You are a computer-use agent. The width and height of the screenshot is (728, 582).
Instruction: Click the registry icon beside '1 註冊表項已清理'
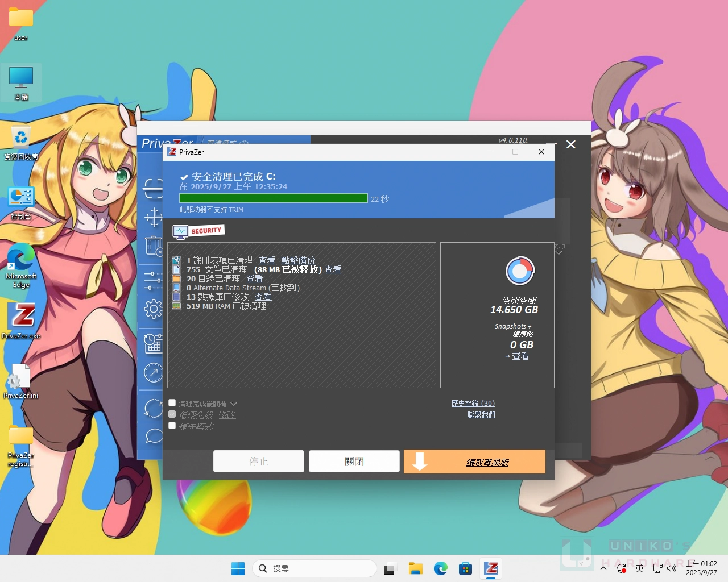(x=176, y=260)
